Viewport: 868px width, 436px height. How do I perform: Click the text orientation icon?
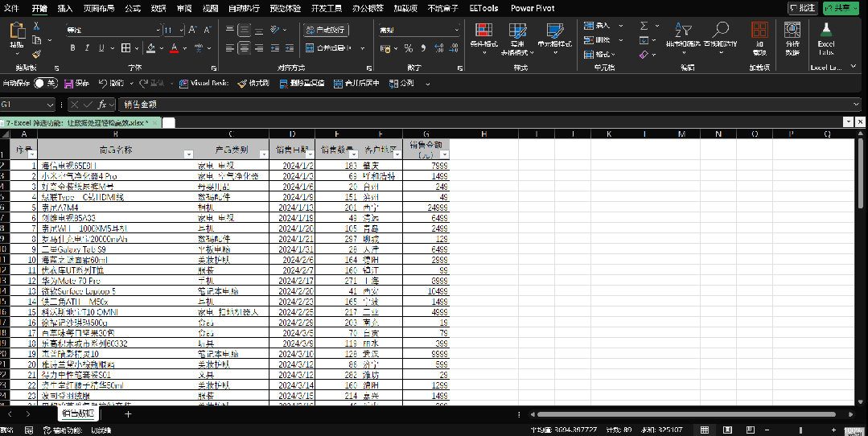click(x=275, y=30)
